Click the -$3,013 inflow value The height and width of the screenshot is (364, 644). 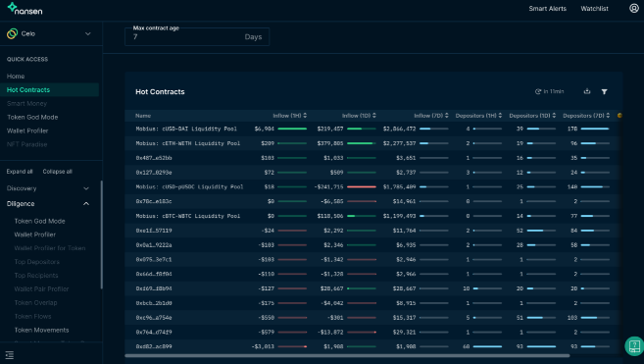263,346
